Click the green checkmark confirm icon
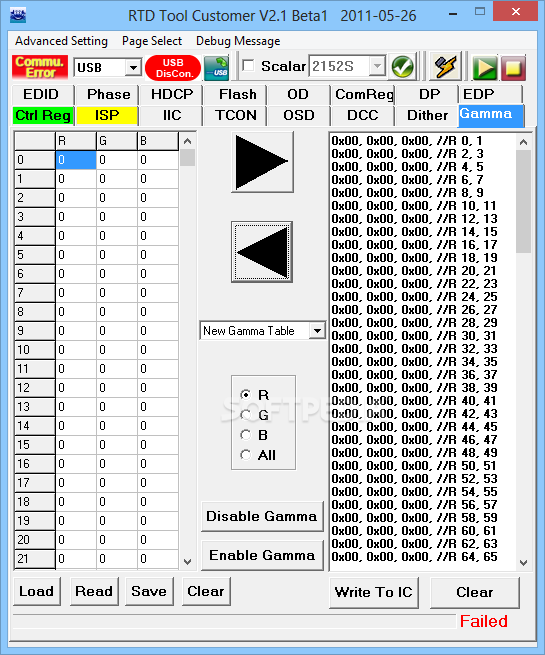 tap(402, 67)
